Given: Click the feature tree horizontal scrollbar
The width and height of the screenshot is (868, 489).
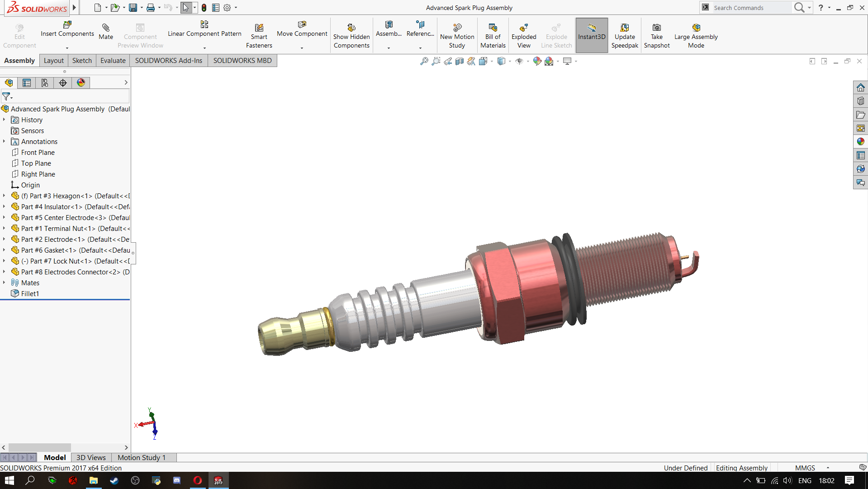Looking at the screenshot, I should click(x=40, y=447).
